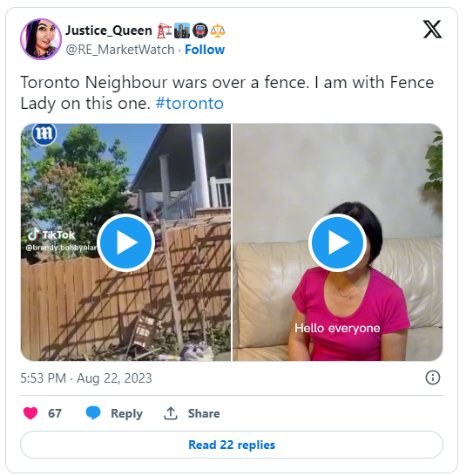
Task: Follow the @RE_MarketWatch account
Action: [205, 50]
